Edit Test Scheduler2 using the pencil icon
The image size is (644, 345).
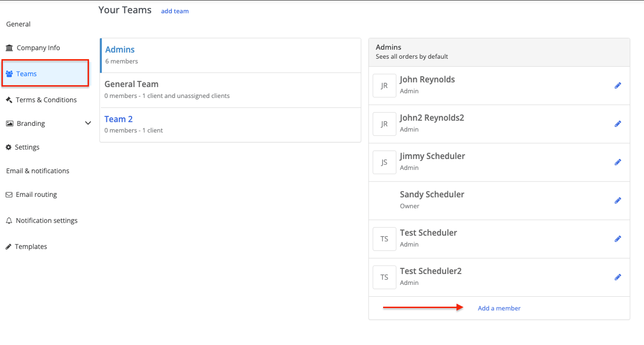tap(618, 277)
